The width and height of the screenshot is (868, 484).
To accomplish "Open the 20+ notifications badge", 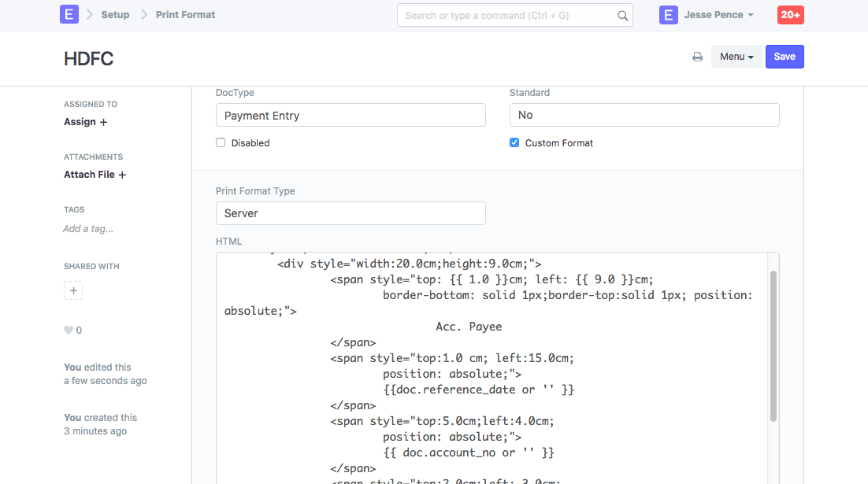I will (790, 15).
